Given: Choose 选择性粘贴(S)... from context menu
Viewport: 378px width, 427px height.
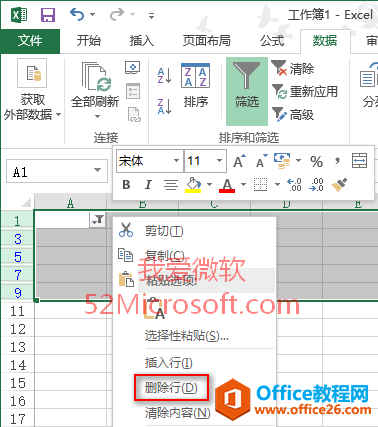Looking at the screenshot, I should coord(195,336).
